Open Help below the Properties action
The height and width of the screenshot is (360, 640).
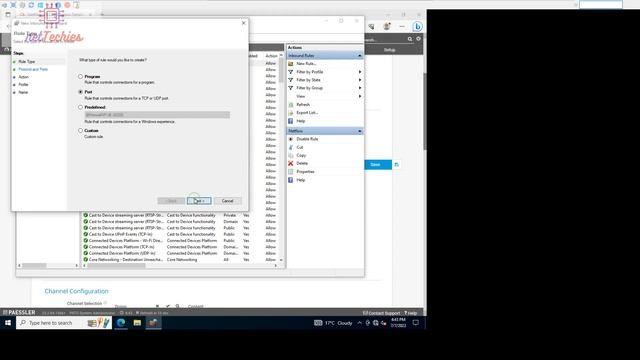point(300,180)
